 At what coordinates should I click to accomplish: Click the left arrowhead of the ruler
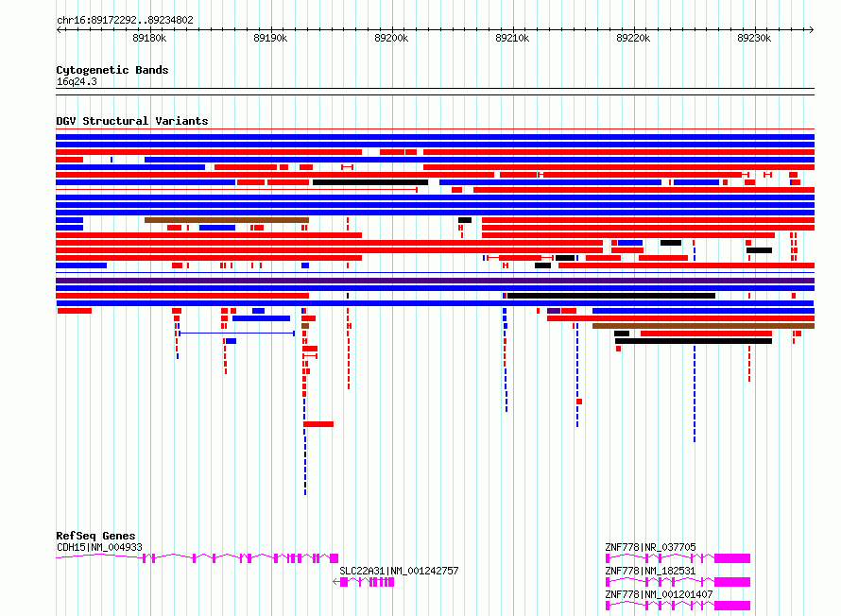pyautogui.click(x=59, y=30)
